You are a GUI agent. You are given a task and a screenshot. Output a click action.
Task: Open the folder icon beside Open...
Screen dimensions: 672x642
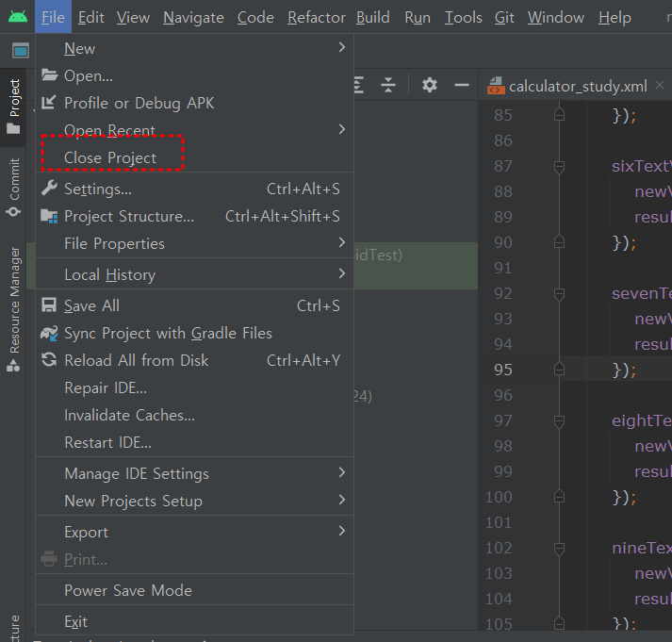coord(49,75)
